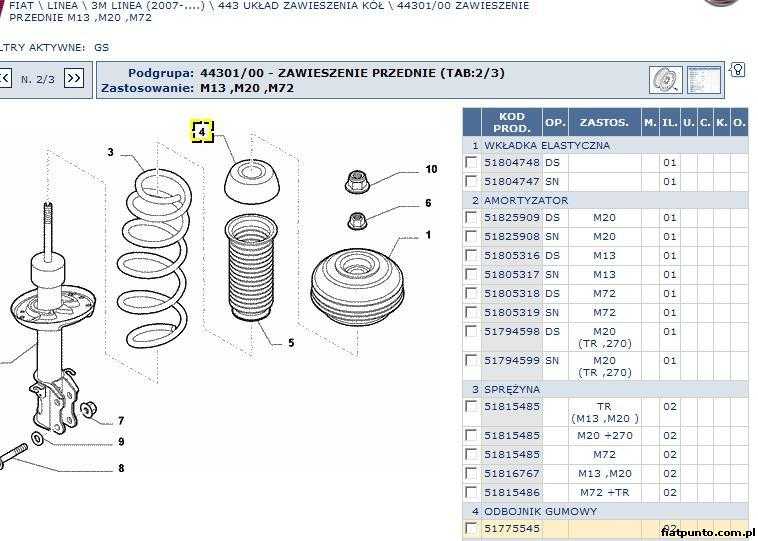Select callout number 8 in the diagram

121,468
